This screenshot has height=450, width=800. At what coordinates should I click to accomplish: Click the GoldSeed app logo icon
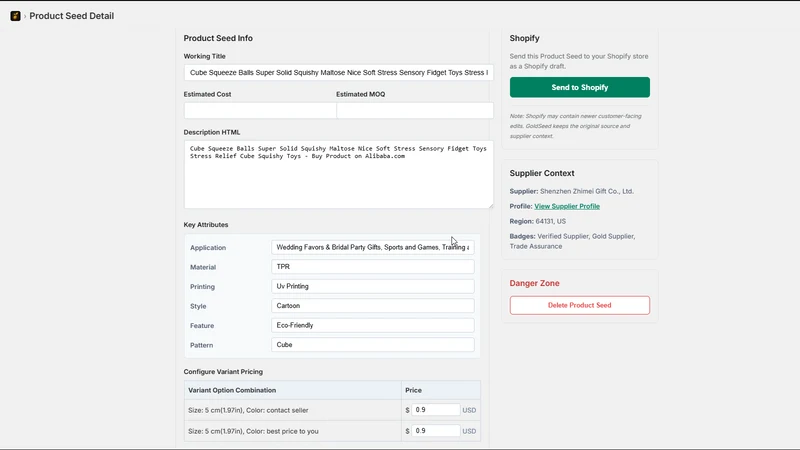tap(15, 16)
